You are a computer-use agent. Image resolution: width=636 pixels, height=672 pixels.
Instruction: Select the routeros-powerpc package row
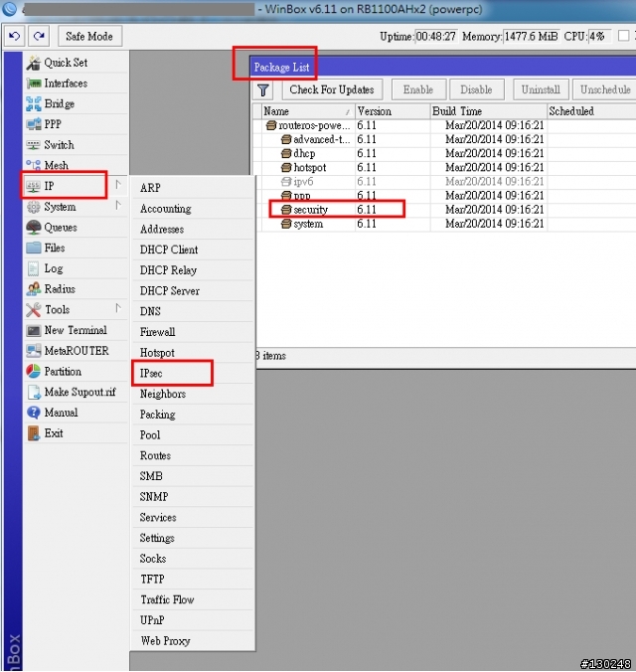coord(446,125)
